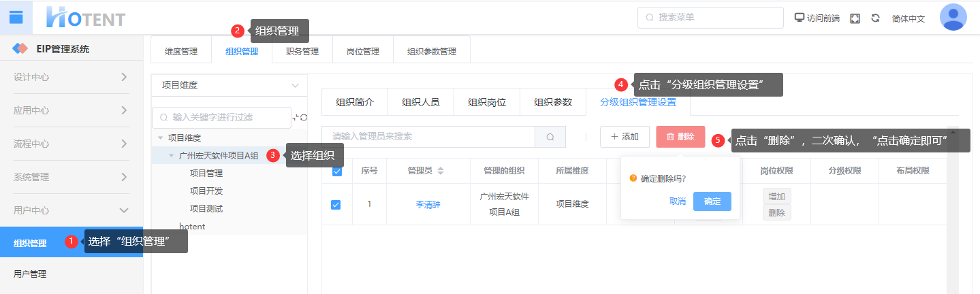Click the 所属维度 column header
The image size is (980, 294).
[573, 171]
